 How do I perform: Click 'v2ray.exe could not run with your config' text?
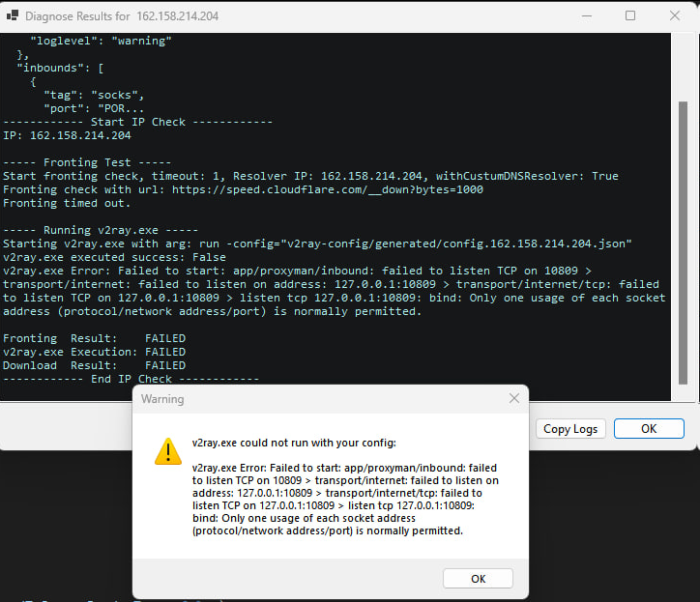(294, 443)
